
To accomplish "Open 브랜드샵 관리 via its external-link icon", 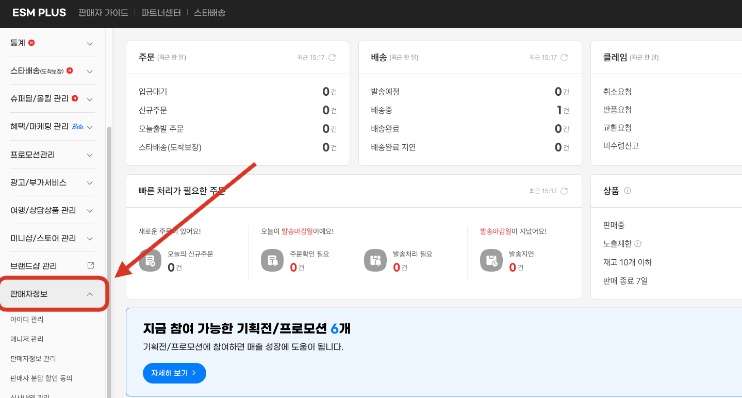I will coord(90,265).
